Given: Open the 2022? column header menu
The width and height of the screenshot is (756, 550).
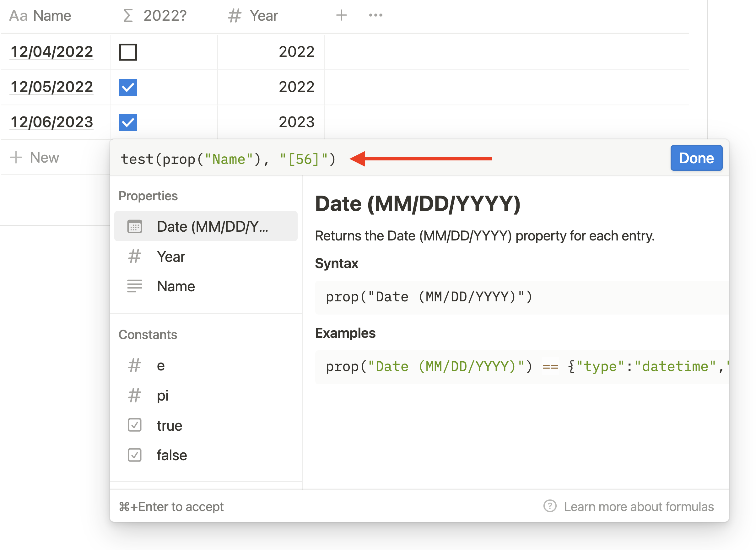Looking at the screenshot, I should pyautogui.click(x=165, y=16).
